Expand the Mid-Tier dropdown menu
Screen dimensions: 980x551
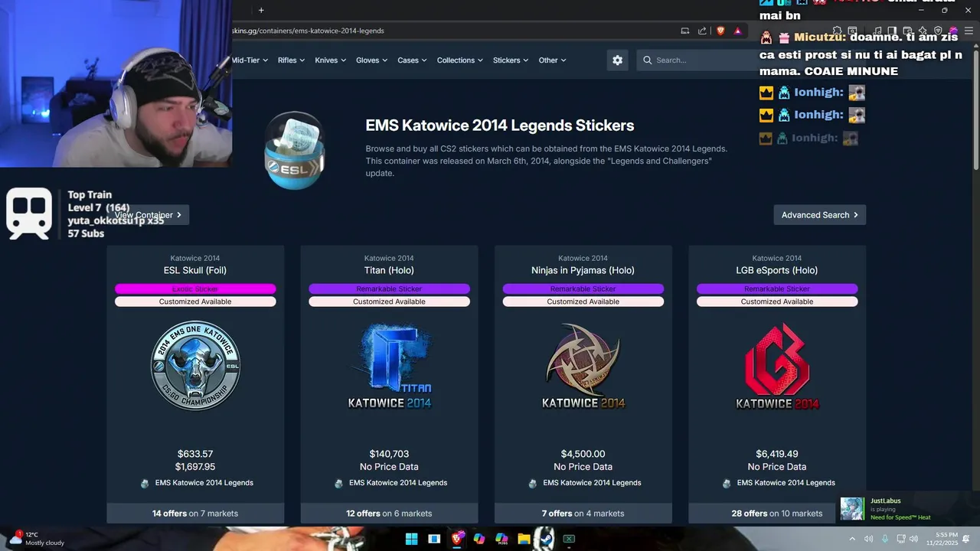point(250,60)
